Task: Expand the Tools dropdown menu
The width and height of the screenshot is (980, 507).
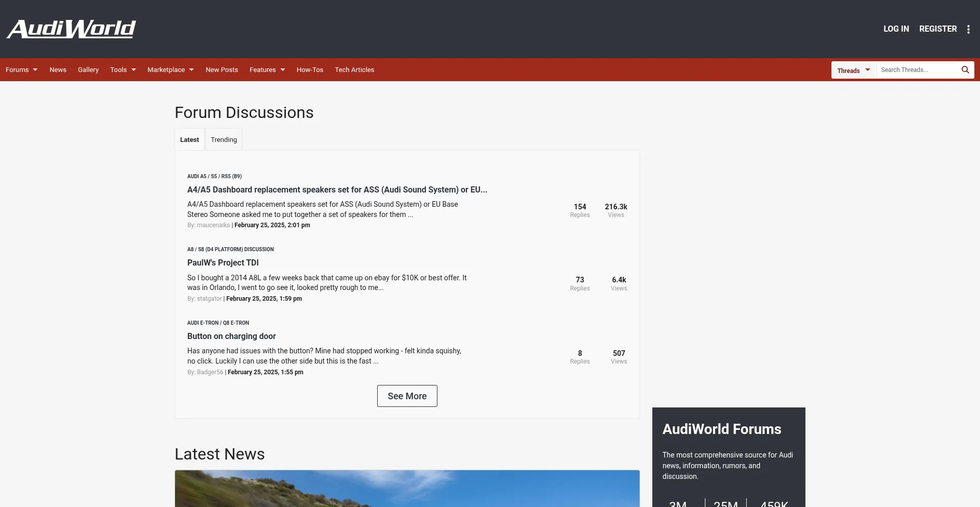Action: pos(123,70)
